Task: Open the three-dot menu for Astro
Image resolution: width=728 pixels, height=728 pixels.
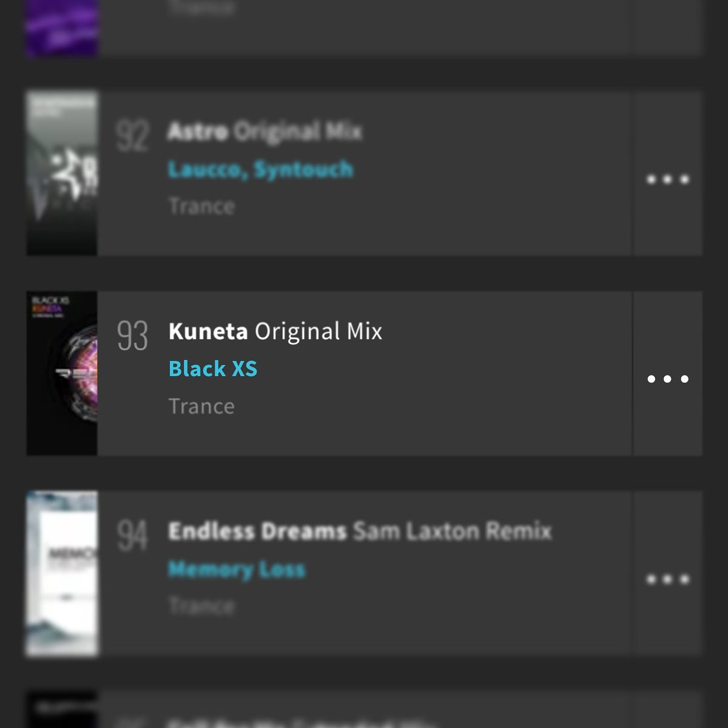Action: (x=668, y=179)
